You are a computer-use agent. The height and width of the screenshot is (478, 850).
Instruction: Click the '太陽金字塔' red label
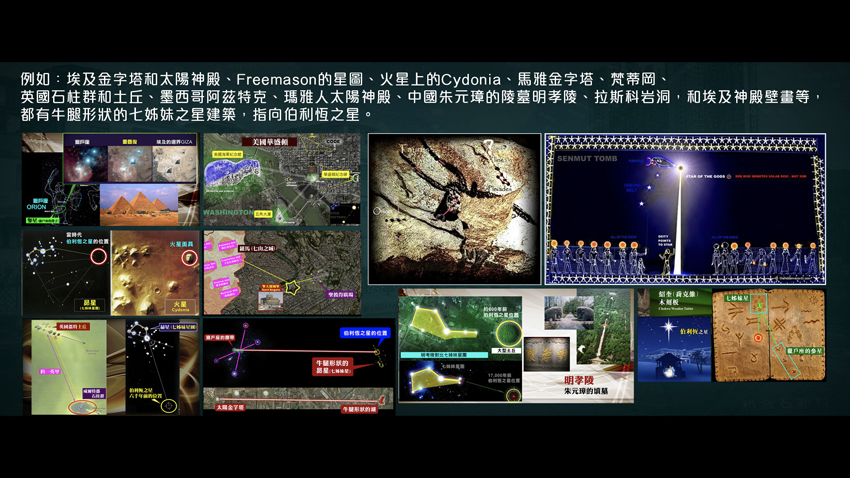pyautogui.click(x=229, y=408)
